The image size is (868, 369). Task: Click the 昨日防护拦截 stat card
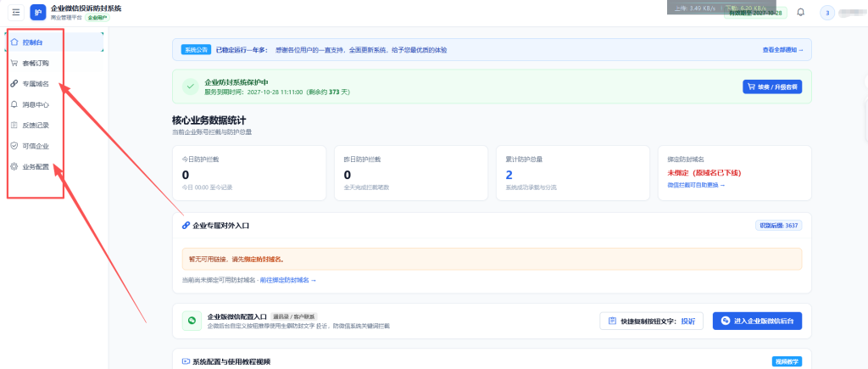(411, 173)
